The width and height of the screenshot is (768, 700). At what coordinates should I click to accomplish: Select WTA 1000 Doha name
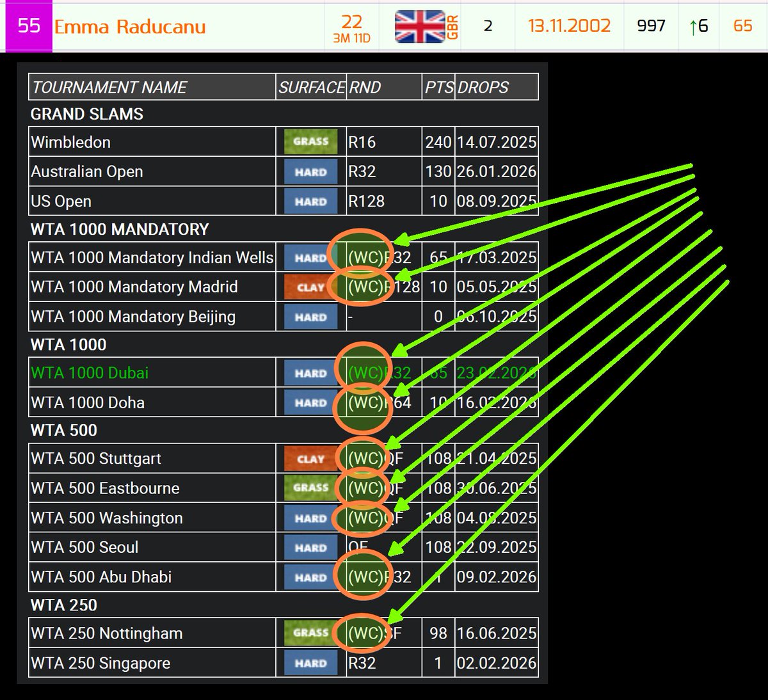[x=88, y=402]
